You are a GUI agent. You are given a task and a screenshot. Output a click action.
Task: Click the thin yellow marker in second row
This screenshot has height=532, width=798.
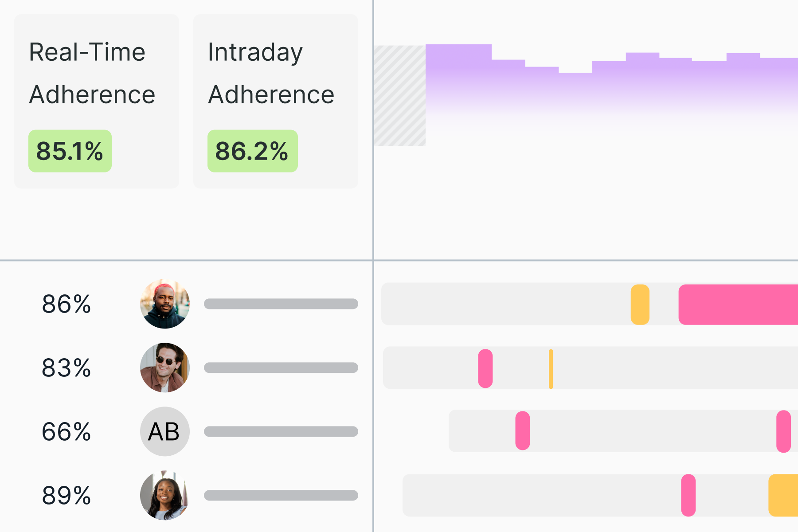(x=551, y=369)
